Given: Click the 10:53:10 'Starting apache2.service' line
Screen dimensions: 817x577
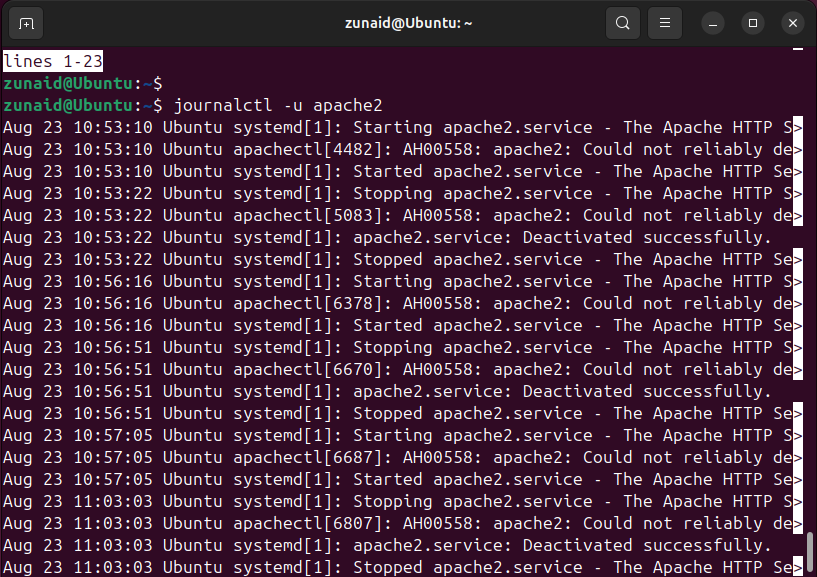Looking at the screenshot, I should pyautogui.click(x=403, y=128).
